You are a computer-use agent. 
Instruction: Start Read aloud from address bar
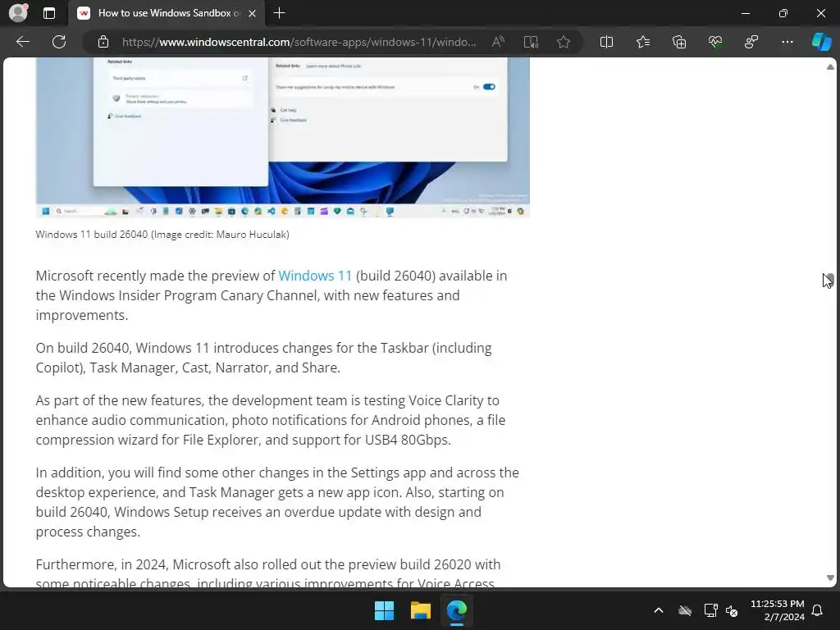pos(498,42)
